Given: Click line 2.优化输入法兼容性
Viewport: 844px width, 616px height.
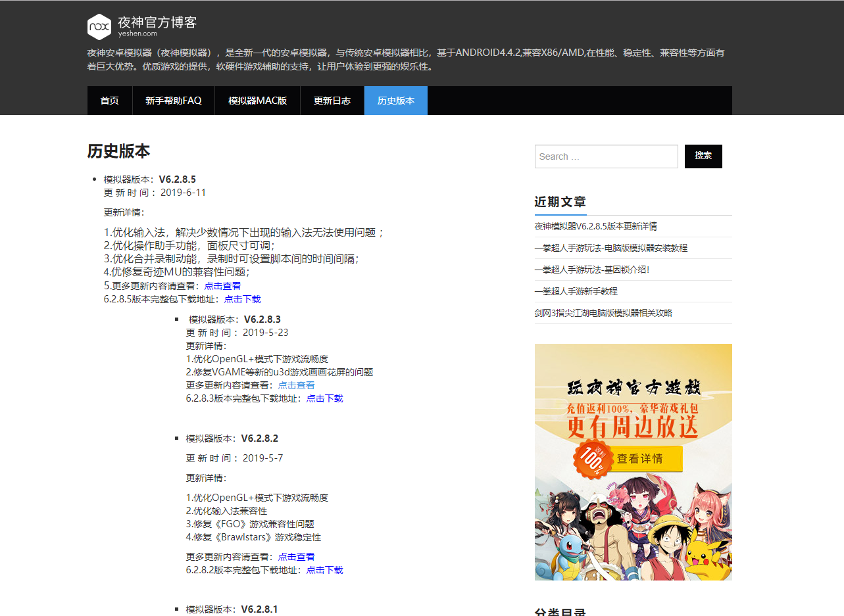Looking at the screenshot, I should pos(227,511).
